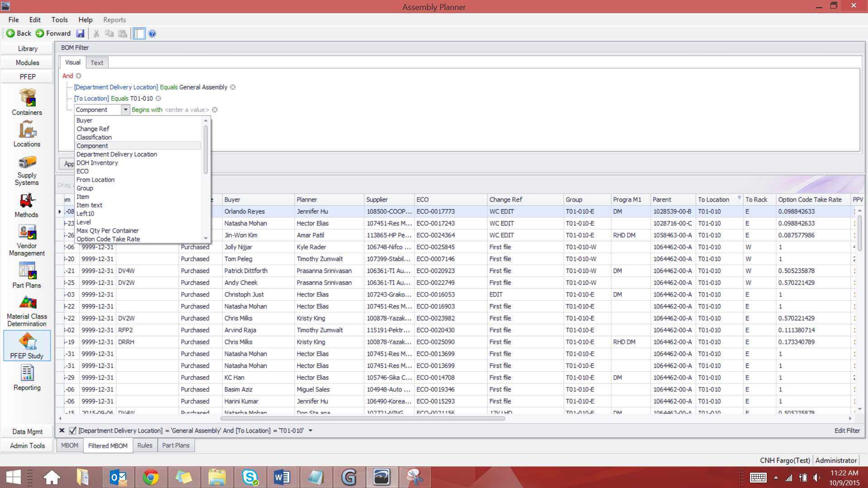The image size is (868, 488).
Task: Open the recent filters dropdown arrow
Action: point(311,431)
